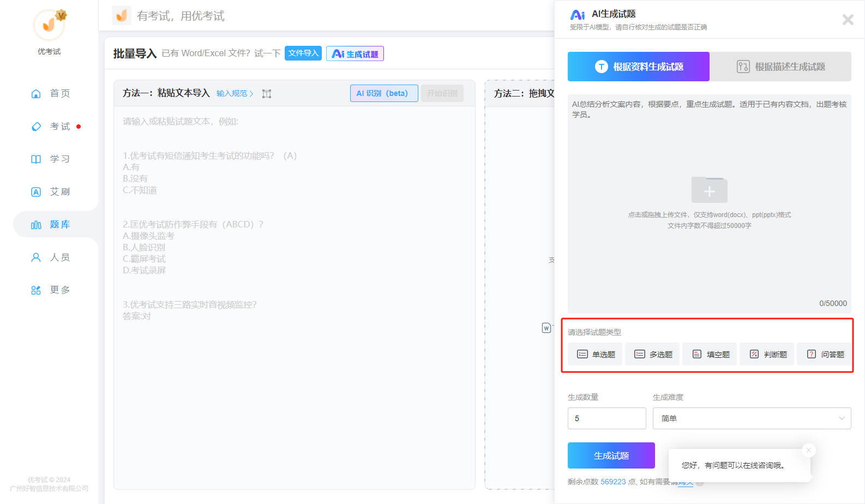Click the AI logo icon in panel title
This screenshot has width=865, height=504.
click(x=578, y=15)
